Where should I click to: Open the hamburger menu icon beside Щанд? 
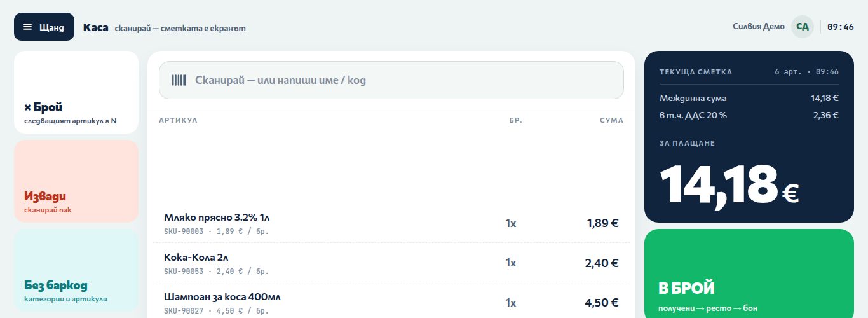(x=27, y=27)
